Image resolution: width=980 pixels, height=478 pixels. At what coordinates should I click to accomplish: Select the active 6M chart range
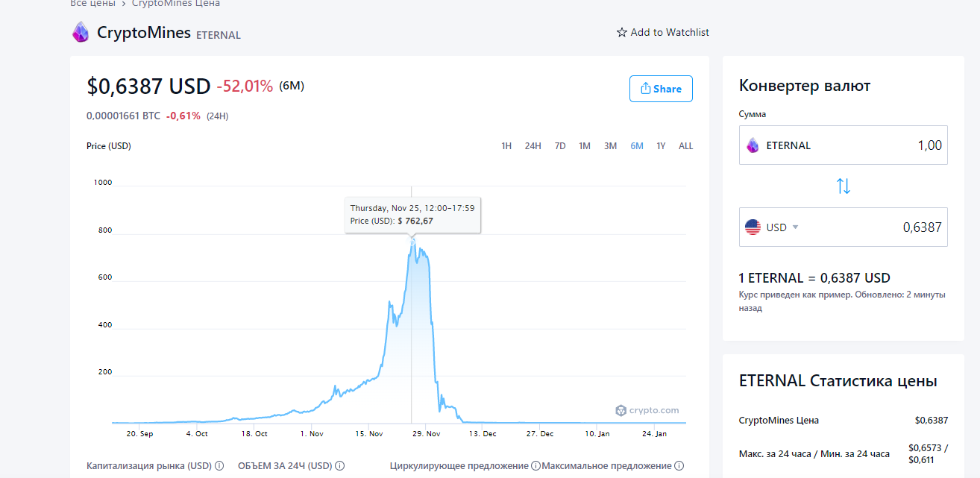pos(637,146)
